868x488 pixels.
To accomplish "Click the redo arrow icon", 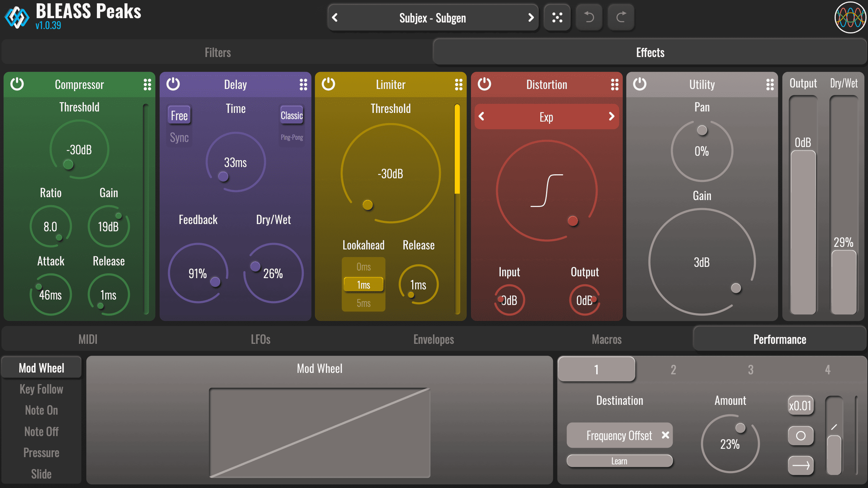I will click(621, 17).
